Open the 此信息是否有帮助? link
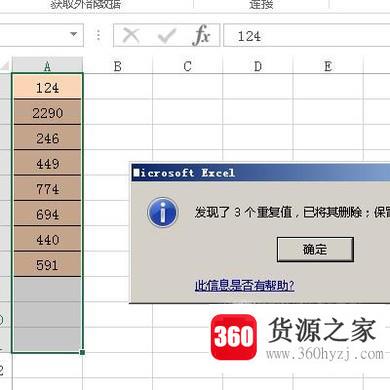 (x=244, y=285)
